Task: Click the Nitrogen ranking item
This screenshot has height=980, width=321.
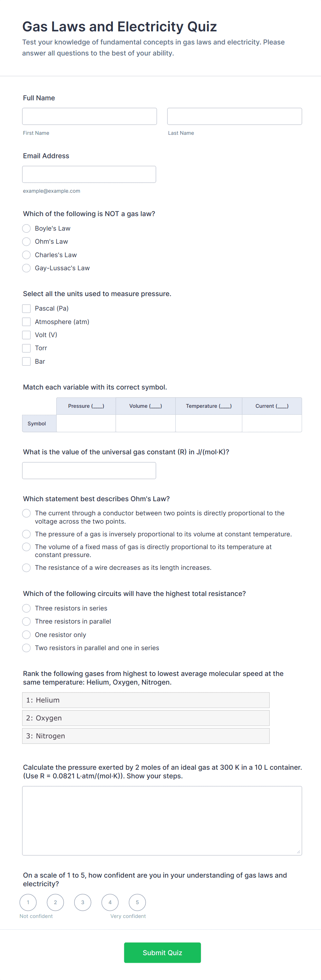Action: pos(146,736)
